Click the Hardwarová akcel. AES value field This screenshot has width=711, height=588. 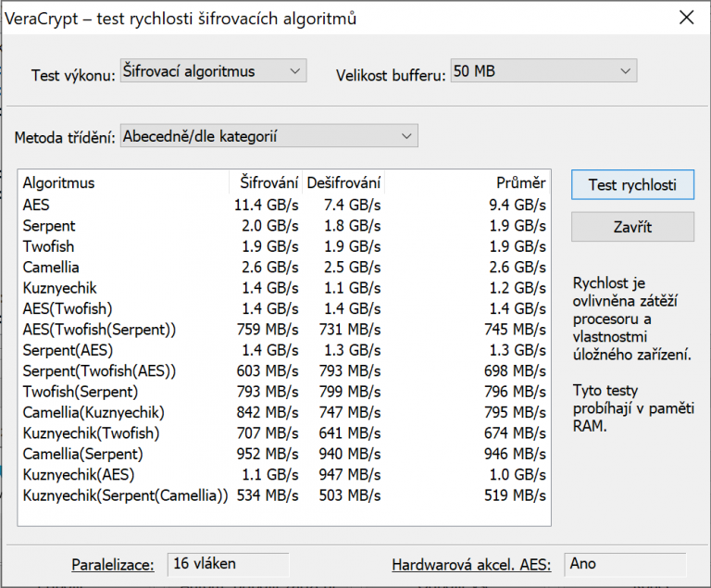624,563
